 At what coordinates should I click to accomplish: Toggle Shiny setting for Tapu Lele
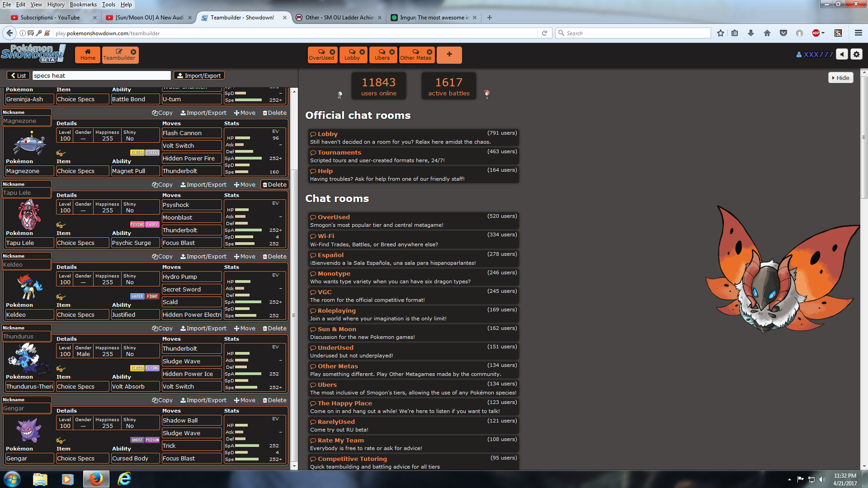pyautogui.click(x=130, y=207)
